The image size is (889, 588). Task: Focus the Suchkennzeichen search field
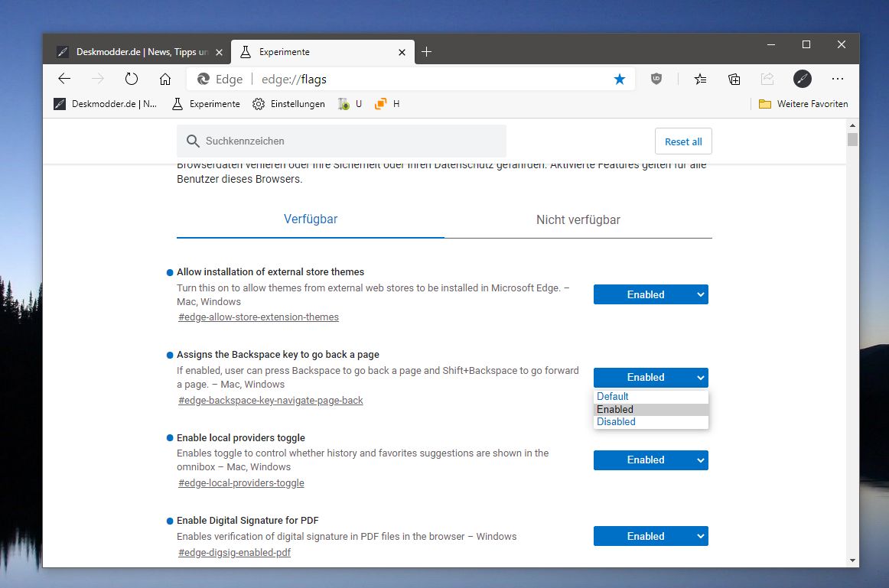point(341,141)
